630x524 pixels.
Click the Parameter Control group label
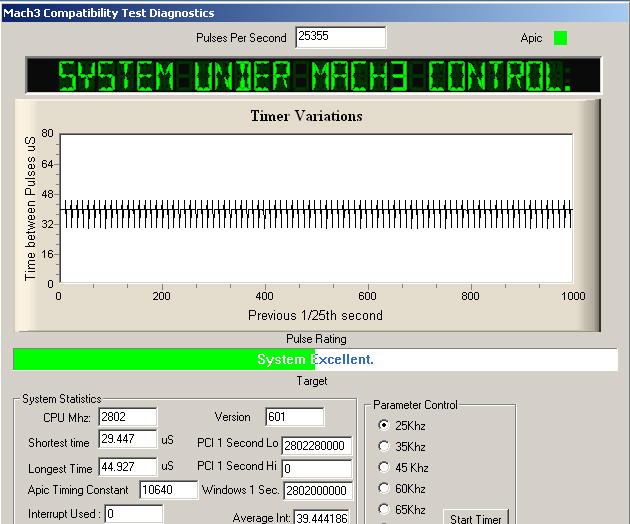click(x=415, y=405)
